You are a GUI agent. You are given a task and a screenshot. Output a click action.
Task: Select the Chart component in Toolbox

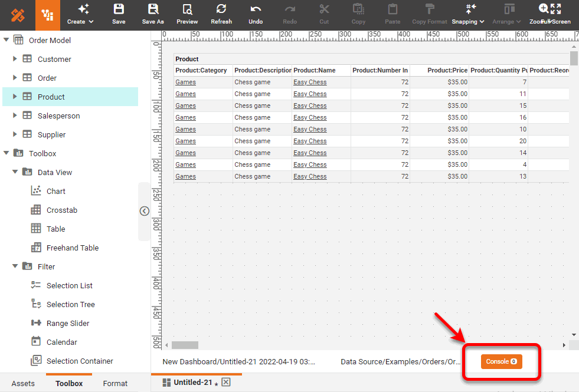tap(55, 191)
